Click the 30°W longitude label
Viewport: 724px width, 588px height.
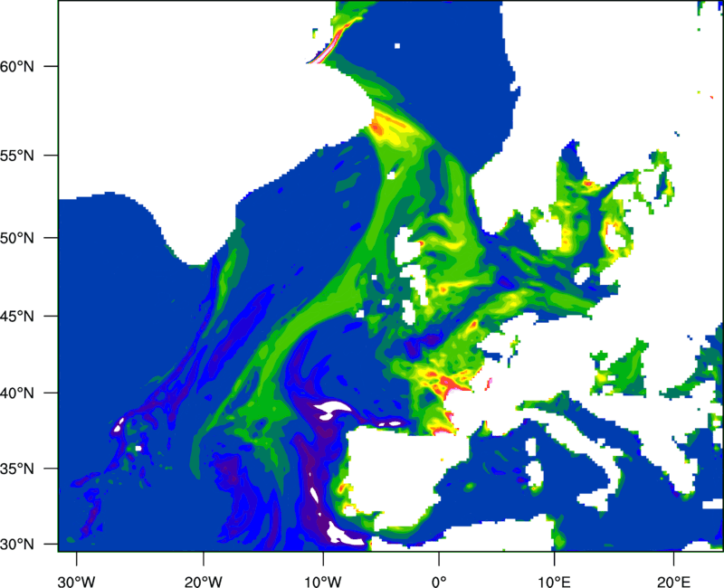76,582
